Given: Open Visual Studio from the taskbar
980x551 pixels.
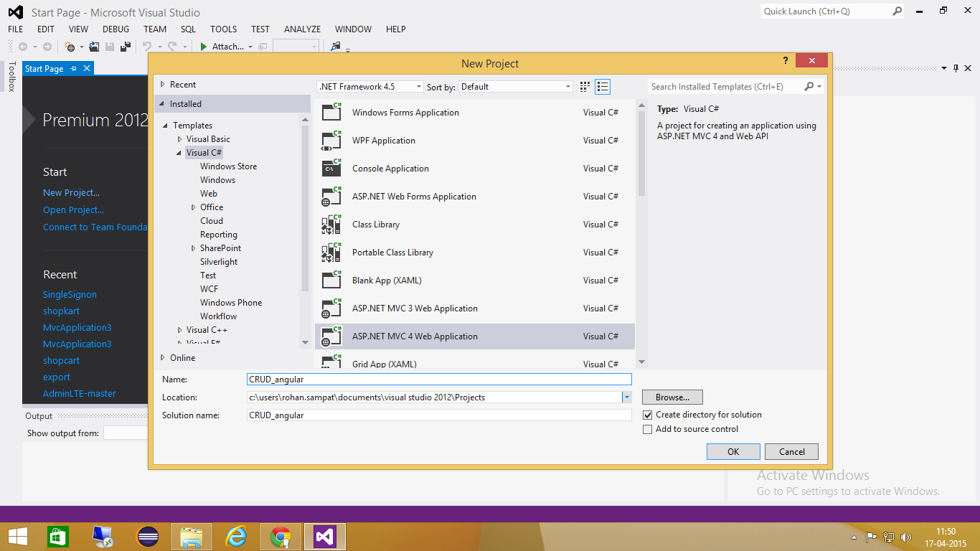Looking at the screenshot, I should coord(325,537).
